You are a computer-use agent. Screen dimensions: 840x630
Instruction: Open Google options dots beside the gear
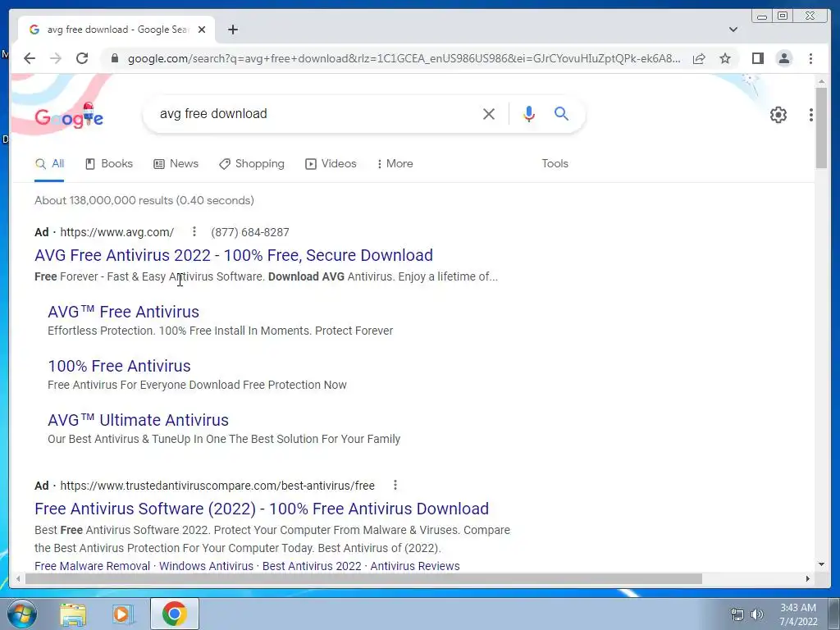click(811, 115)
